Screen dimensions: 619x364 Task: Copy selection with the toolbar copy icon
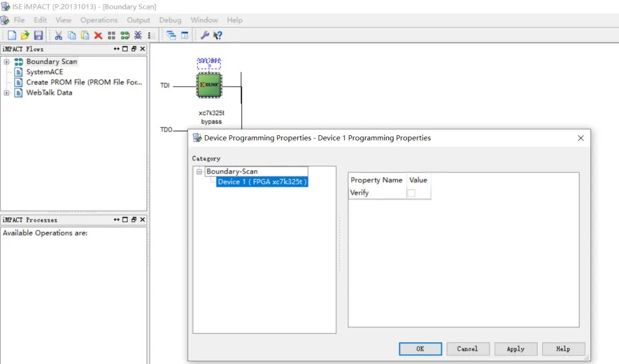(72, 35)
